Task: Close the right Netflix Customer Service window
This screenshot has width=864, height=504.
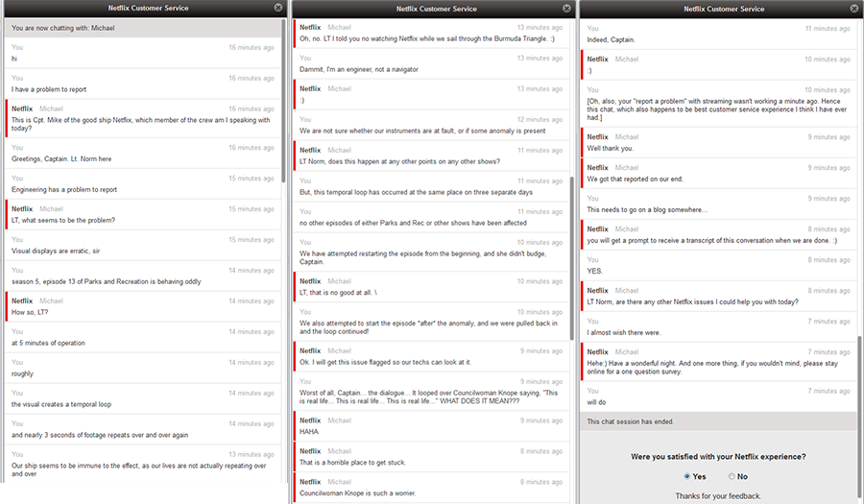Action: click(854, 9)
